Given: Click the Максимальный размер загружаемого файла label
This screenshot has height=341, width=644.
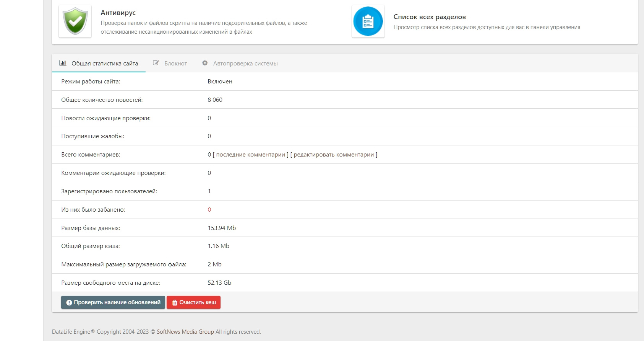Looking at the screenshot, I should click(x=124, y=264).
